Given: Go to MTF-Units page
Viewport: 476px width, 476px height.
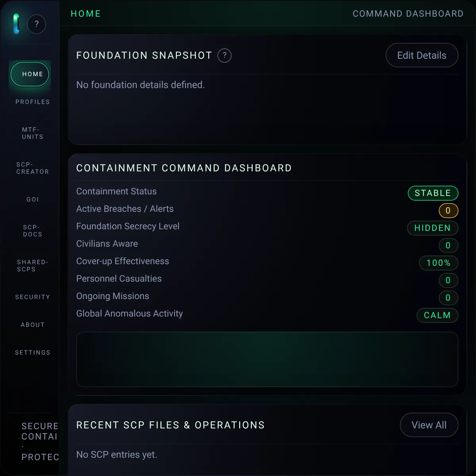Looking at the screenshot, I should [33, 133].
